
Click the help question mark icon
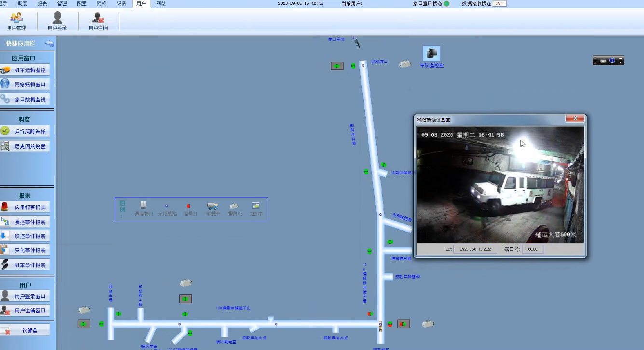(x=612, y=60)
